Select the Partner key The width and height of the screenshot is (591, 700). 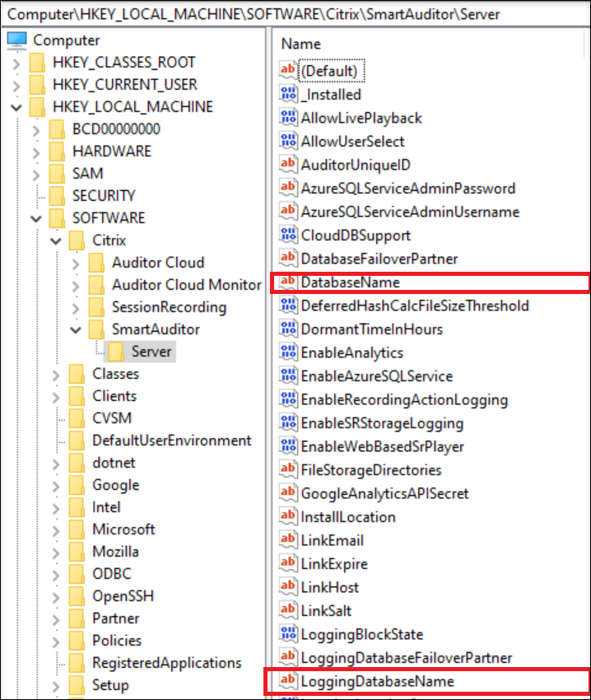point(115,618)
